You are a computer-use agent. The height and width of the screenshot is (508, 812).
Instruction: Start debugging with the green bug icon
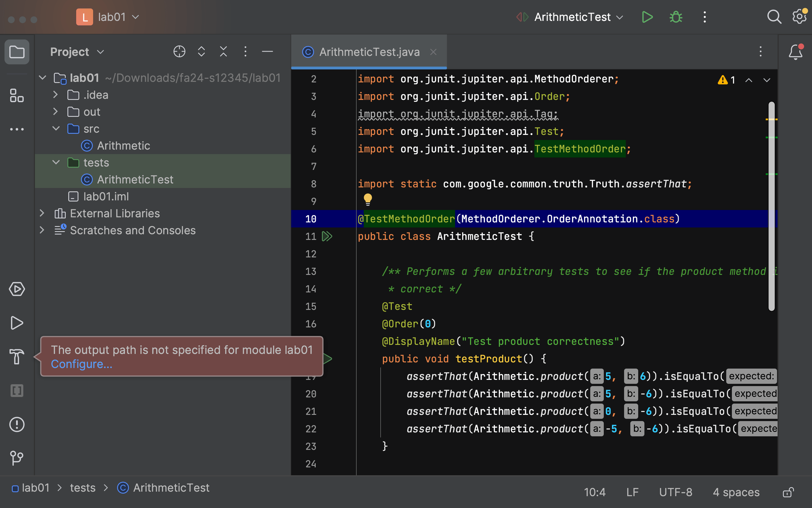[676, 17]
